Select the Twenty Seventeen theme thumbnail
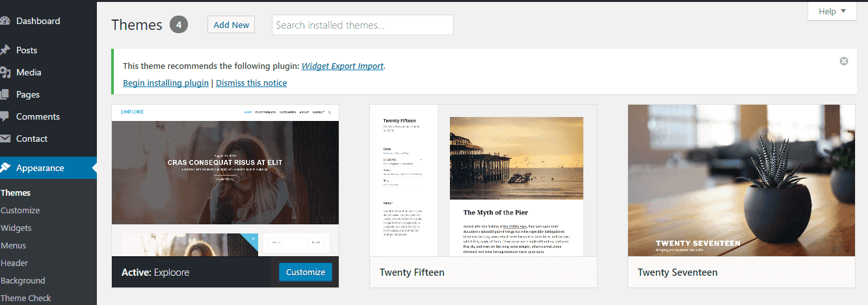This screenshot has height=305, width=868. tap(741, 180)
